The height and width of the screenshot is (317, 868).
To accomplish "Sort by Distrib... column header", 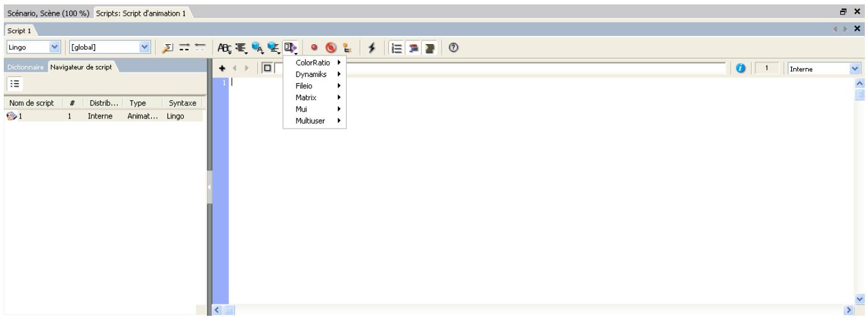I will coord(104,103).
